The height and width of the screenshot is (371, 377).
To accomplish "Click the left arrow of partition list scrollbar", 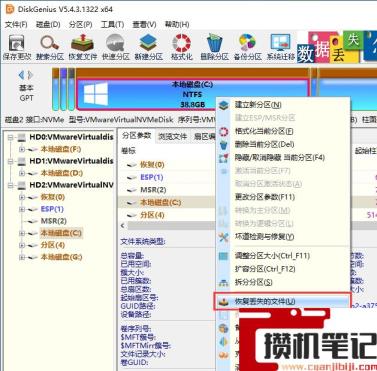I will tap(122, 226).
